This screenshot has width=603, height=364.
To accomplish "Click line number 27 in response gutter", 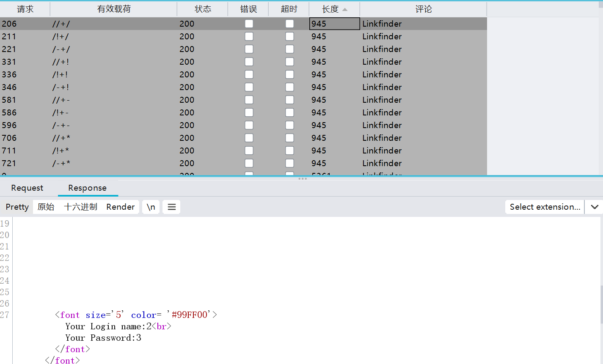I will (x=5, y=315).
